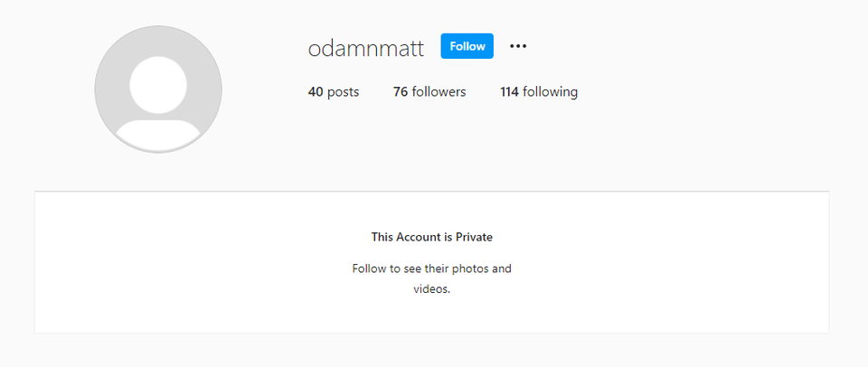The image size is (868, 367).
Task: Open the 76 followers list
Action: (x=429, y=92)
